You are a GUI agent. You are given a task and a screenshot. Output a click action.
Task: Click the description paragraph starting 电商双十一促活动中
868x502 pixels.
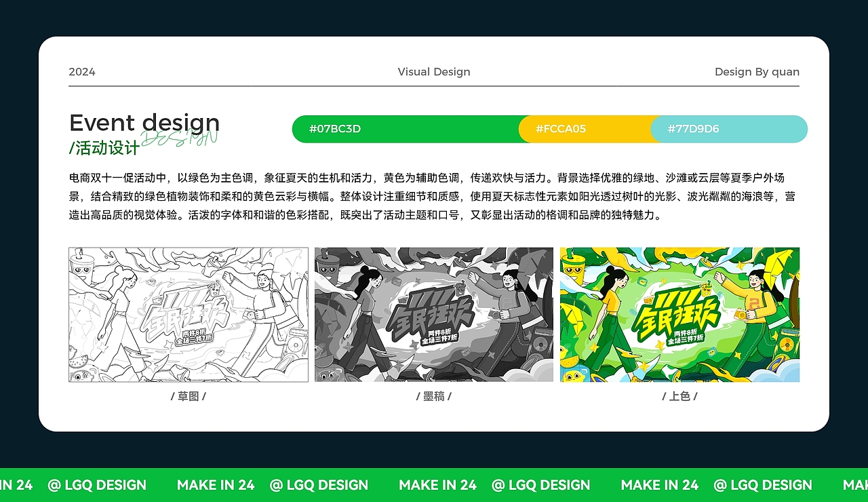pyautogui.click(x=432, y=197)
